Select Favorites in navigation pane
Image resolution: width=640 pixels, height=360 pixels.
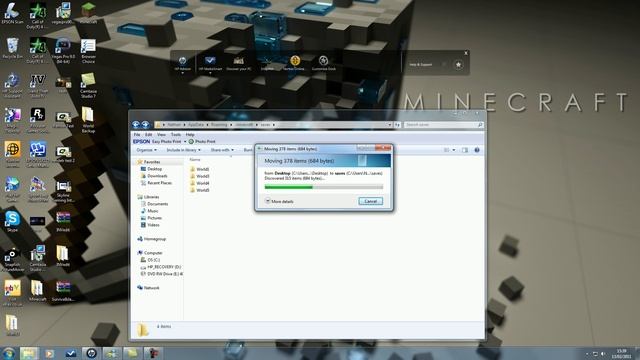(152, 162)
